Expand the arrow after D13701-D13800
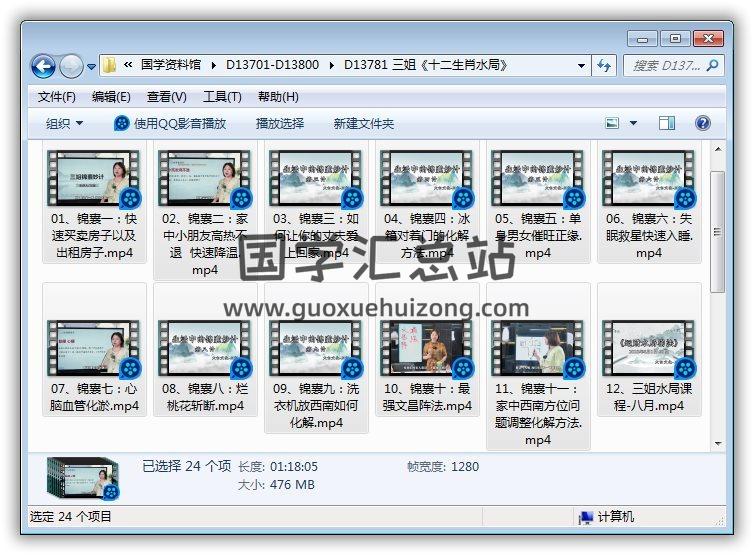The image size is (754, 555). coord(331,65)
